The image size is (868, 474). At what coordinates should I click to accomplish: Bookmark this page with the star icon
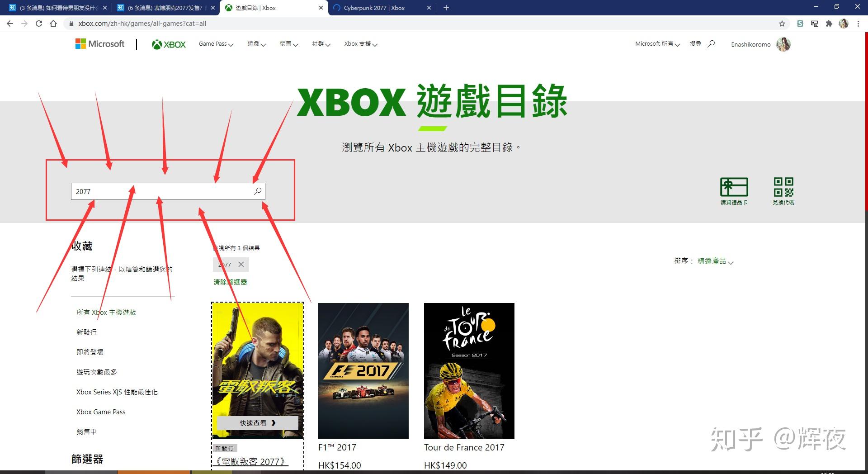pos(782,24)
